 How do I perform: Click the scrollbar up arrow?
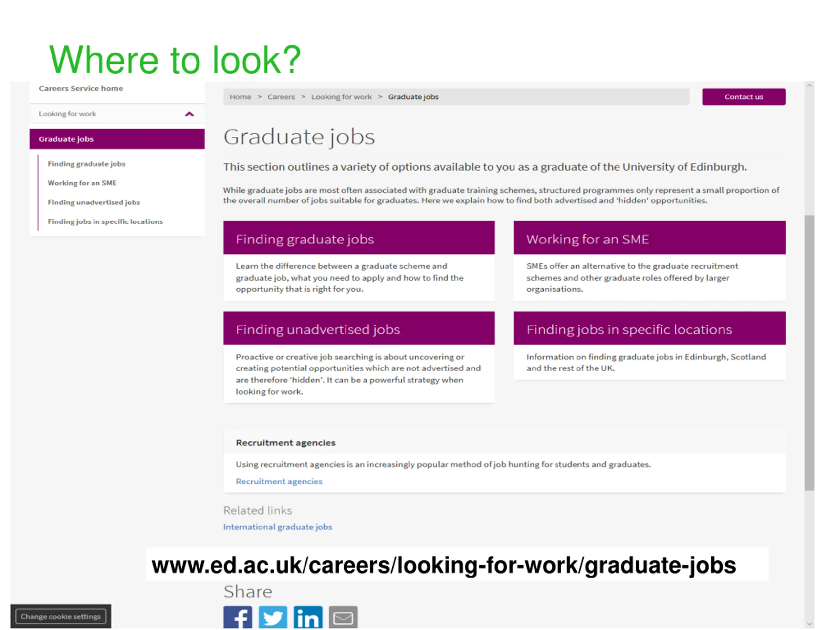coord(809,86)
